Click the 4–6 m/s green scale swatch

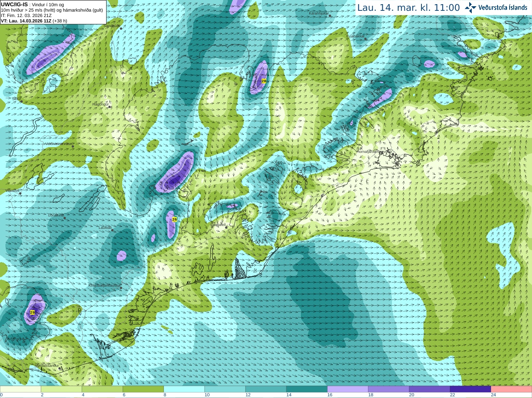click(x=102, y=389)
